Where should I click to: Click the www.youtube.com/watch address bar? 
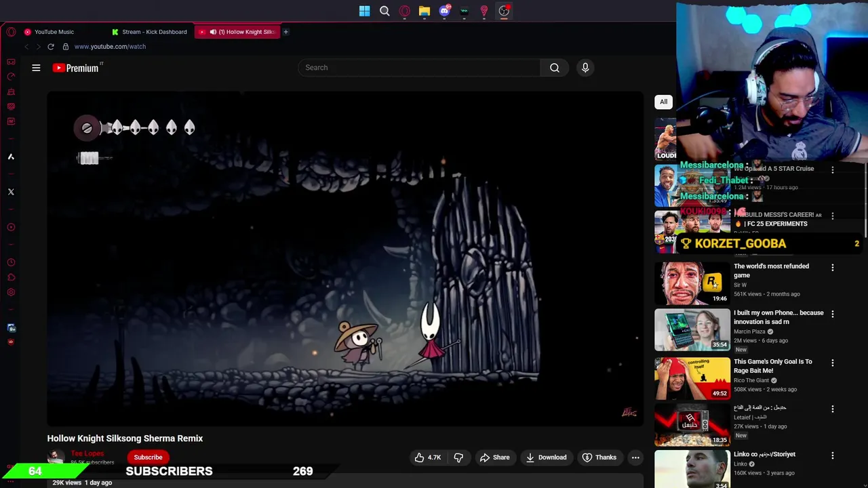tap(110, 47)
